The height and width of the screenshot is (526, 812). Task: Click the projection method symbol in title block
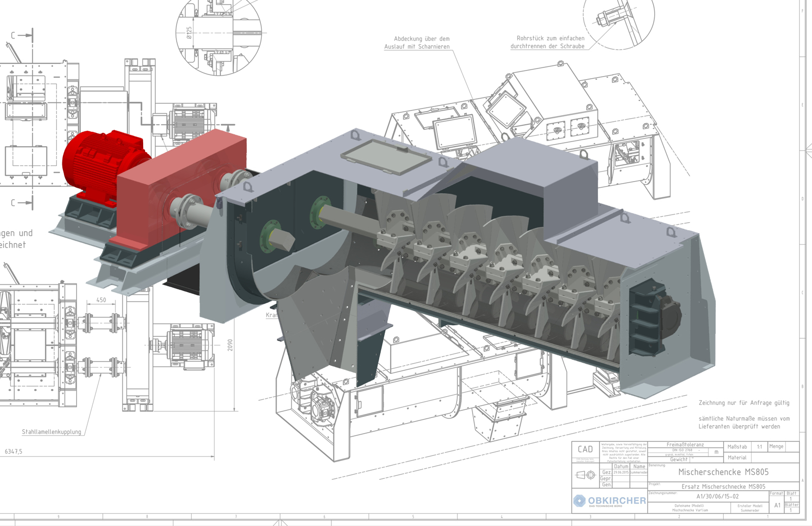(586, 475)
